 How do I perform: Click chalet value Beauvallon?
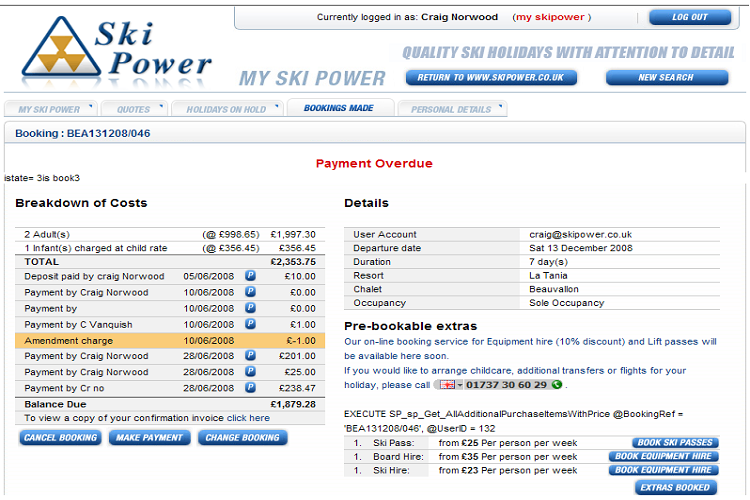(x=554, y=289)
